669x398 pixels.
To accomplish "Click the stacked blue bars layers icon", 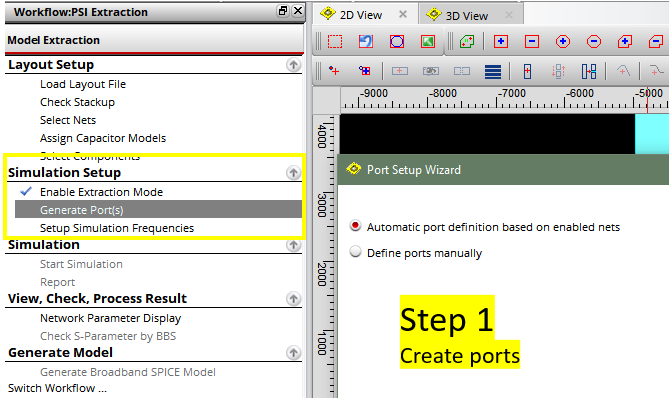I will tap(493, 72).
